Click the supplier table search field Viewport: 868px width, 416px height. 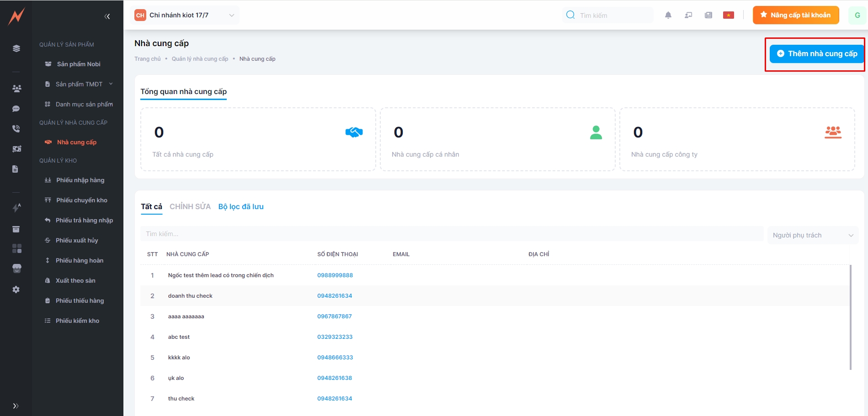point(451,234)
